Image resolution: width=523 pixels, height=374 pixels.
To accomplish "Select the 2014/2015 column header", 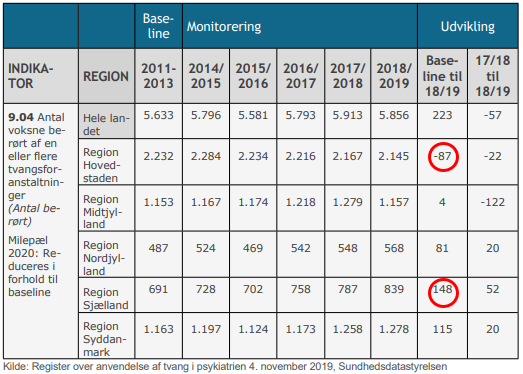I will click(x=206, y=76).
